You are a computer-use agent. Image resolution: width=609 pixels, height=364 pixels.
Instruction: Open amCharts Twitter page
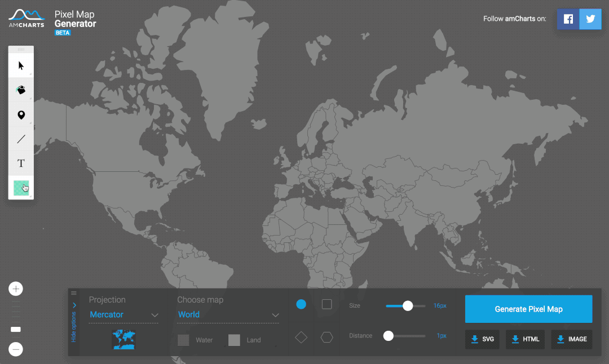[590, 19]
